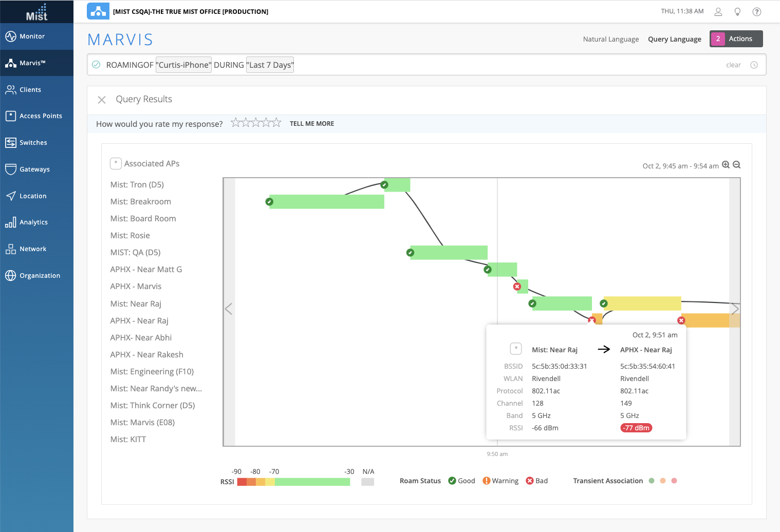Open the Monitor section in sidebar
780x532 pixels.
click(x=32, y=36)
